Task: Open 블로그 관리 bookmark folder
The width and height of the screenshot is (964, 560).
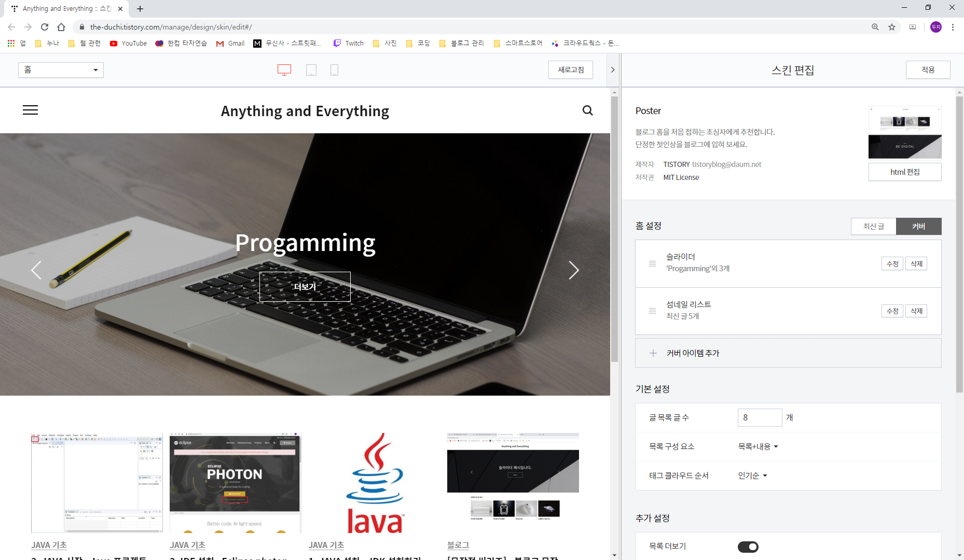Action: tap(461, 44)
